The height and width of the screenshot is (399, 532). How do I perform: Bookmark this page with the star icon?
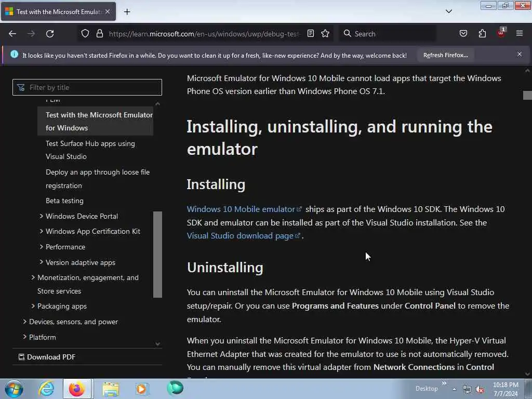point(325,34)
